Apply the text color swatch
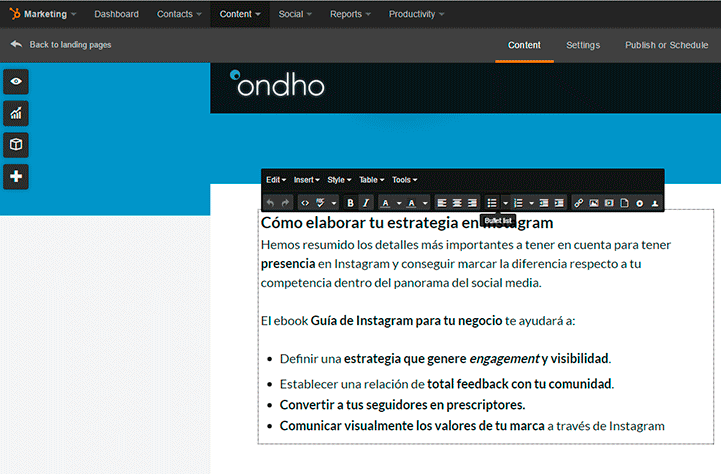This screenshot has height=474, width=721. tap(386, 203)
